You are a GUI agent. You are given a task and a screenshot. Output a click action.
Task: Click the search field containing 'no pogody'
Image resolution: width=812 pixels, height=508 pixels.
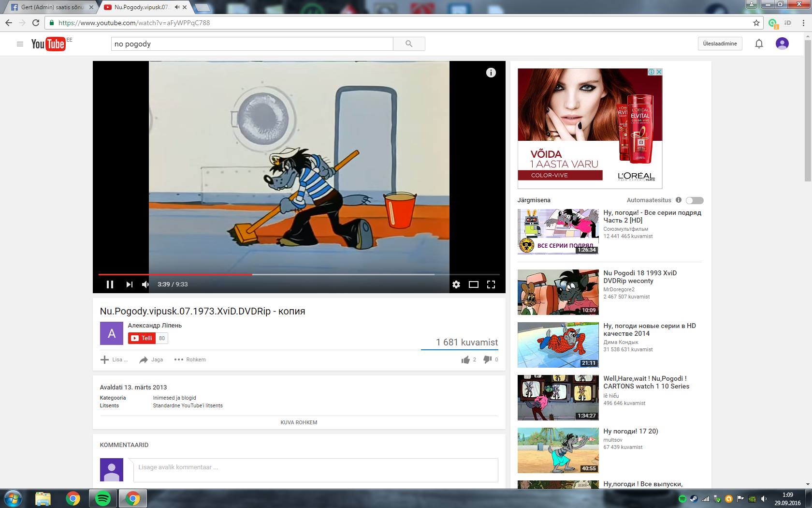pos(252,44)
